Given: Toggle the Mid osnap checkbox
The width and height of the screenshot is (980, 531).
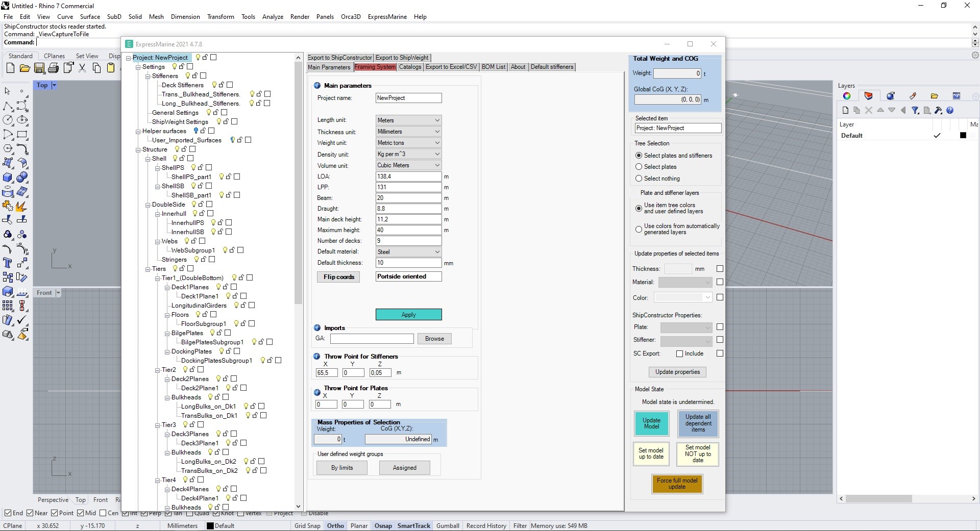Looking at the screenshot, I should [x=81, y=513].
